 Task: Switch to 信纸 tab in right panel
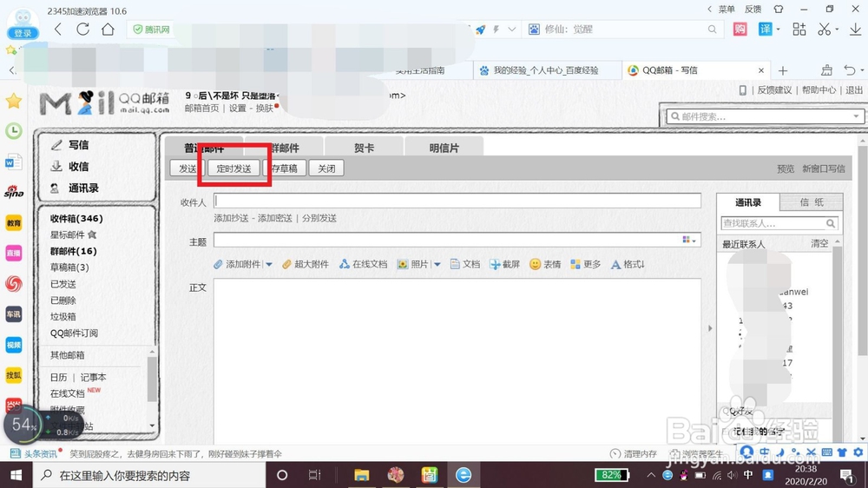(x=812, y=202)
